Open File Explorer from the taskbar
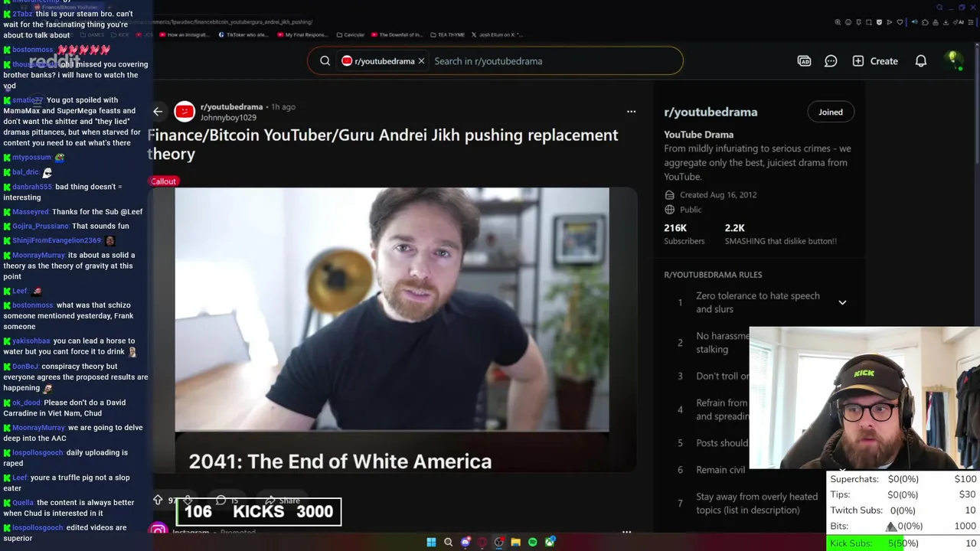980x551 pixels. point(516,542)
